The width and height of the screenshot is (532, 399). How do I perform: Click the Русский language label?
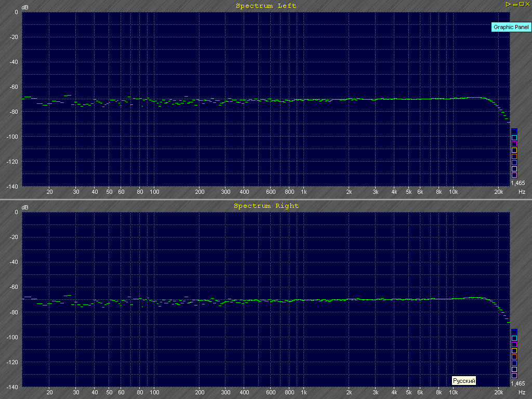pos(464,381)
